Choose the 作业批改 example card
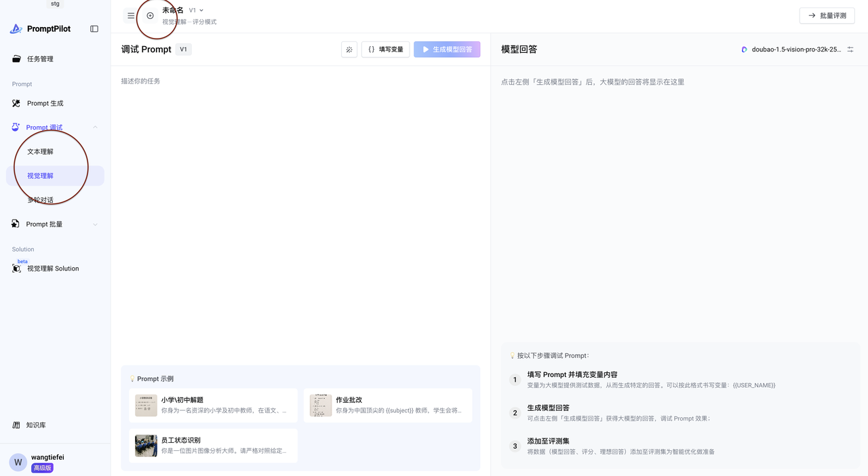This screenshot has width=868, height=476. [388, 405]
